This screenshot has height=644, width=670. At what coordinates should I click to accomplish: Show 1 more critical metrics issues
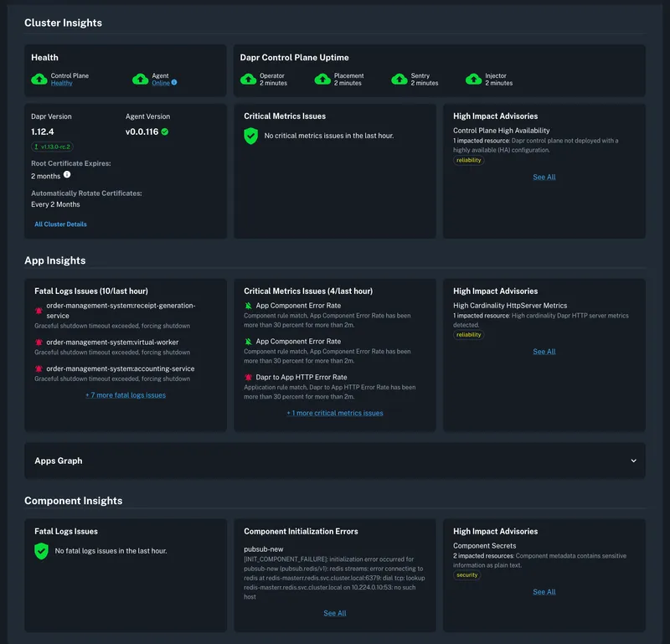pyautogui.click(x=334, y=413)
